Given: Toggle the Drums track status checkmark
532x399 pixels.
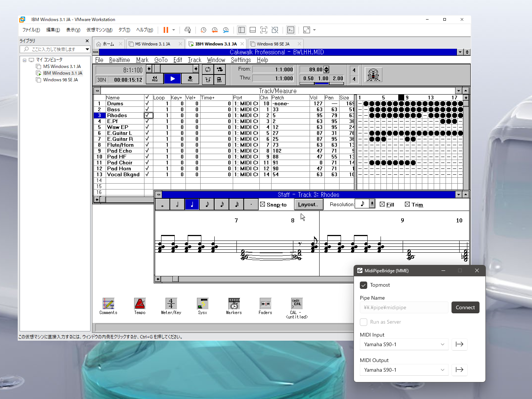Looking at the screenshot, I should 149,103.
